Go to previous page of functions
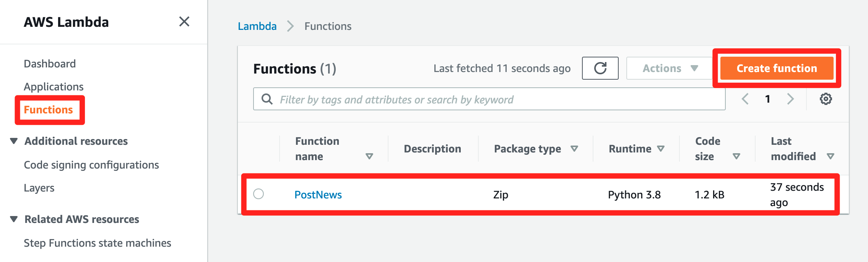The height and width of the screenshot is (262, 868). pyautogui.click(x=745, y=99)
